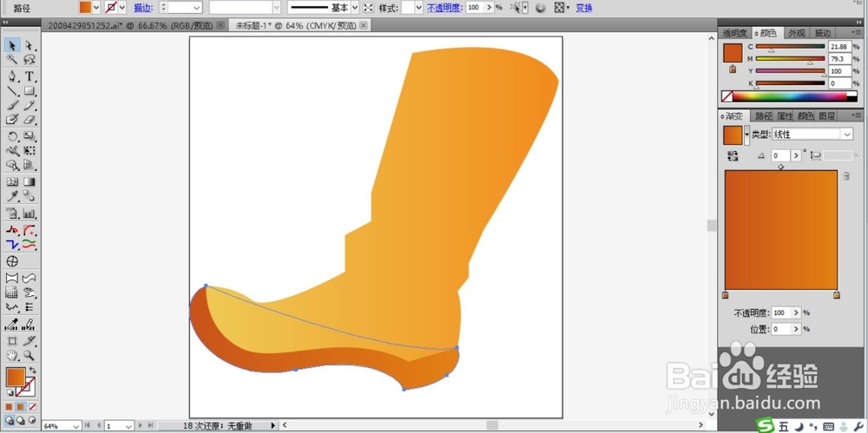Image resolution: width=868 pixels, height=433 pixels.
Task: Activate the Type tool
Action: [x=29, y=76]
